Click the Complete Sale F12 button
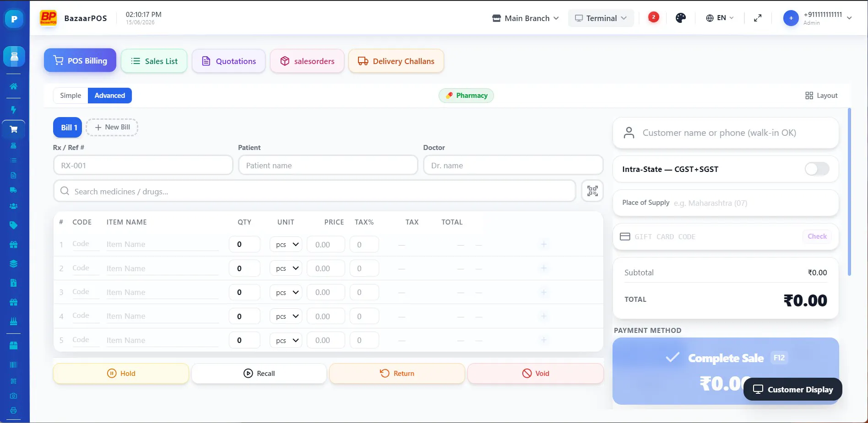868x423 pixels. pos(726,371)
